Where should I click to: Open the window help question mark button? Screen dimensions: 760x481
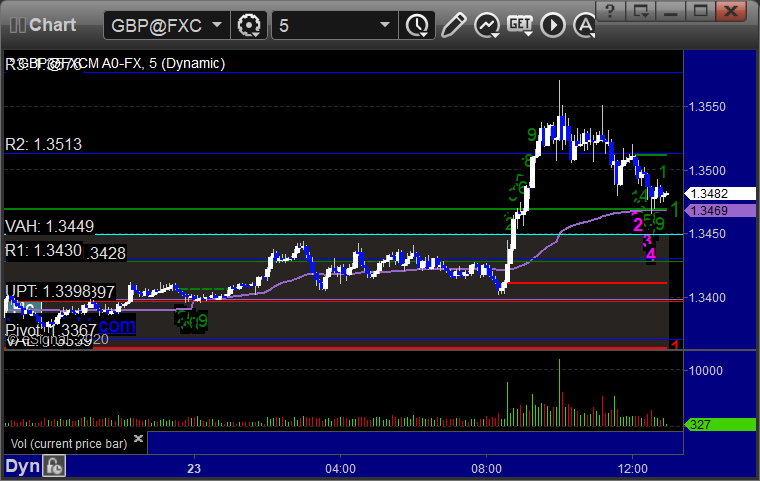pyautogui.click(x=610, y=10)
